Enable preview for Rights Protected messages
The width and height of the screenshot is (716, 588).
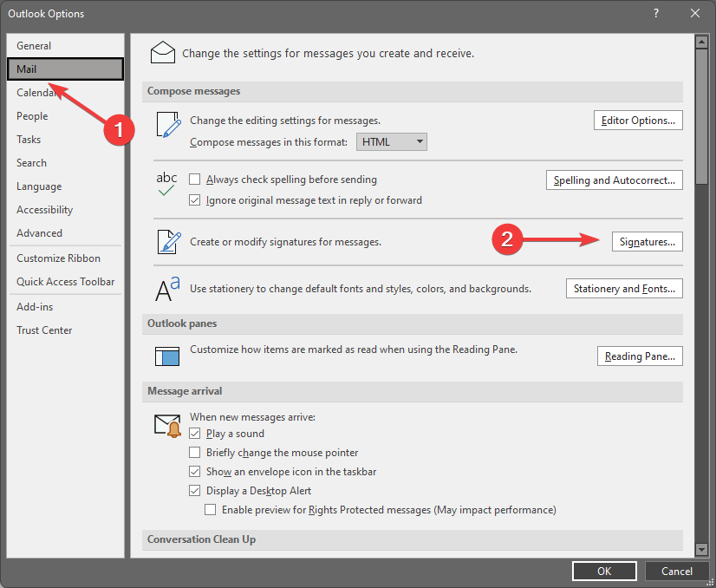(x=210, y=509)
